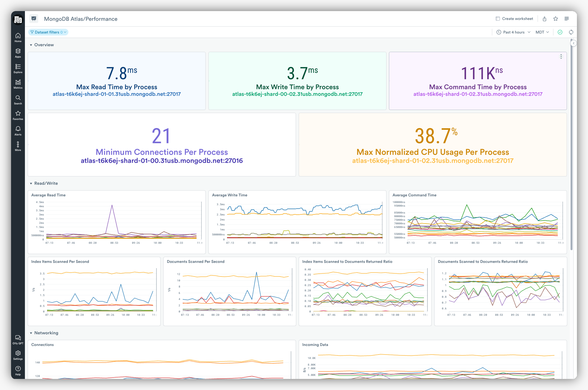Star this dashboard as favorite
This screenshot has width=588, height=390.
point(556,19)
